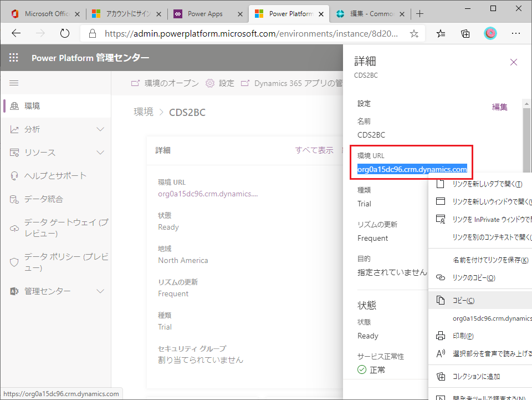Click the settings gear icon

[x=210, y=83]
